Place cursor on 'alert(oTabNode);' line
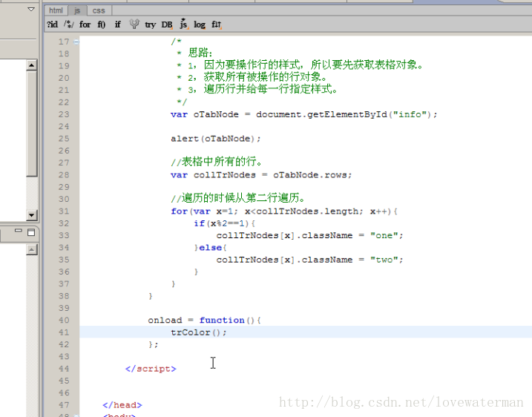Screen dimensions: 532x417 (216, 139)
